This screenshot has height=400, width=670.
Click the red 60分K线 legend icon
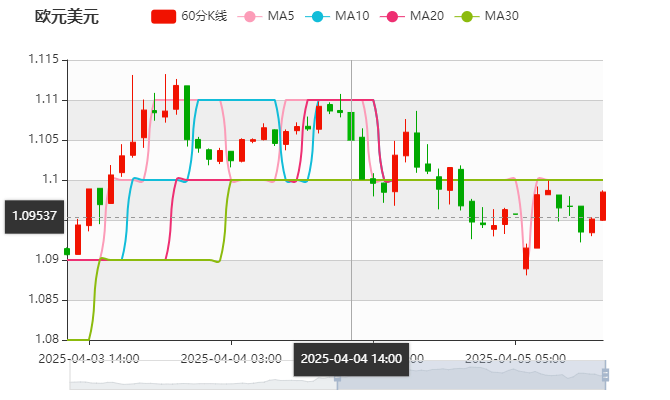(163, 17)
